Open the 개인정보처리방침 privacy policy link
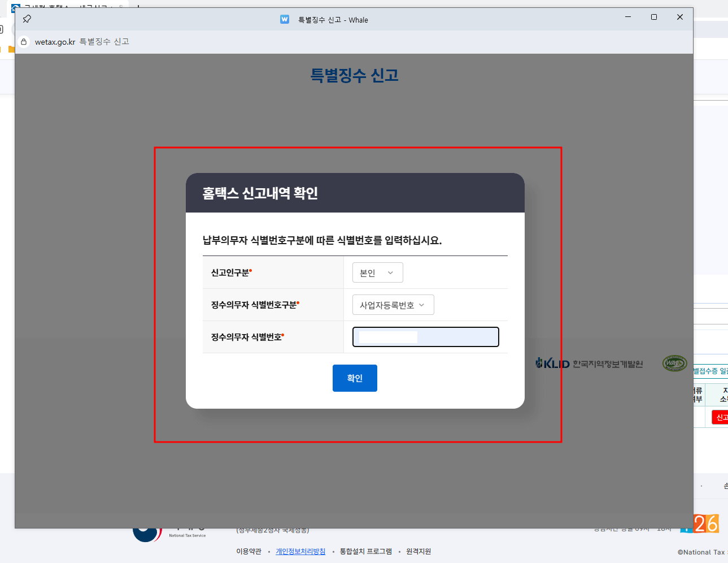 tap(300, 551)
